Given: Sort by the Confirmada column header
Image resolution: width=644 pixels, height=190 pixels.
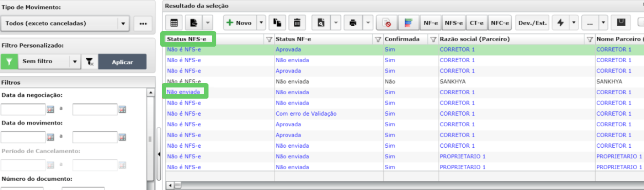Looking at the screenshot, I should click(x=402, y=39).
